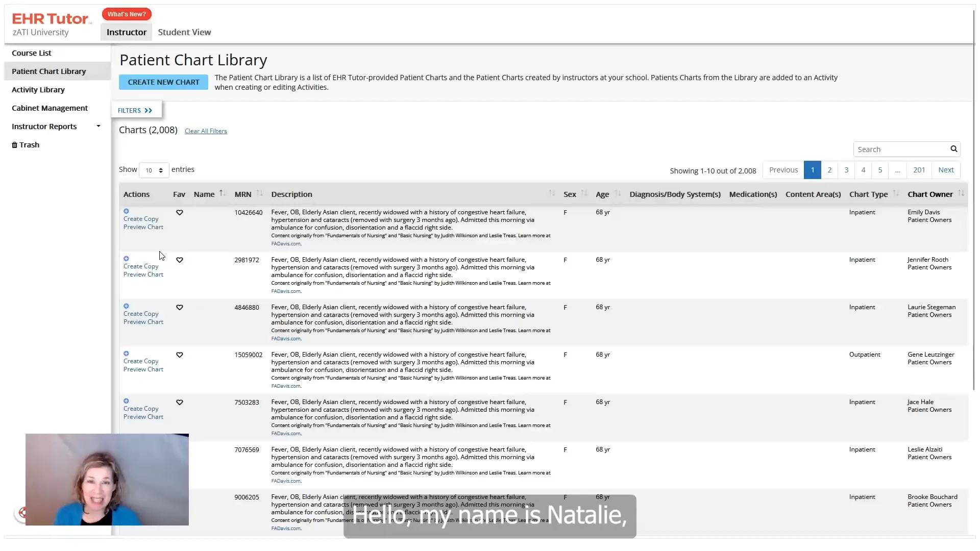Sort by Chart Owner column arrows

[961, 193]
